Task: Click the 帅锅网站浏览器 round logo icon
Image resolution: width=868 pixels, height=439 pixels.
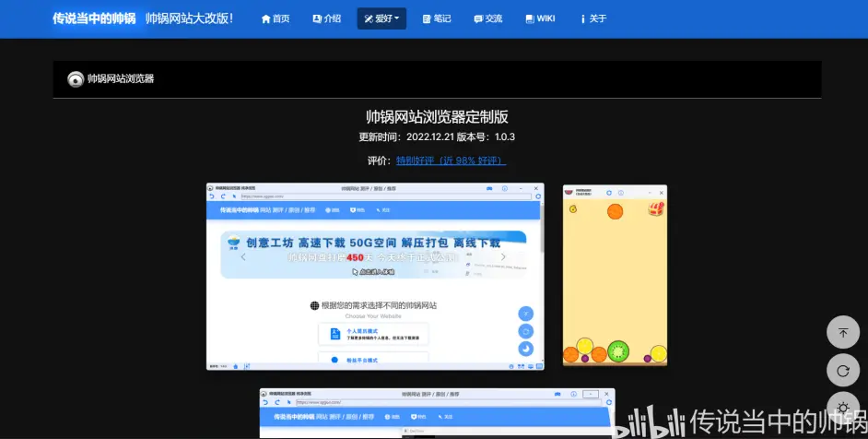Action: pos(76,79)
